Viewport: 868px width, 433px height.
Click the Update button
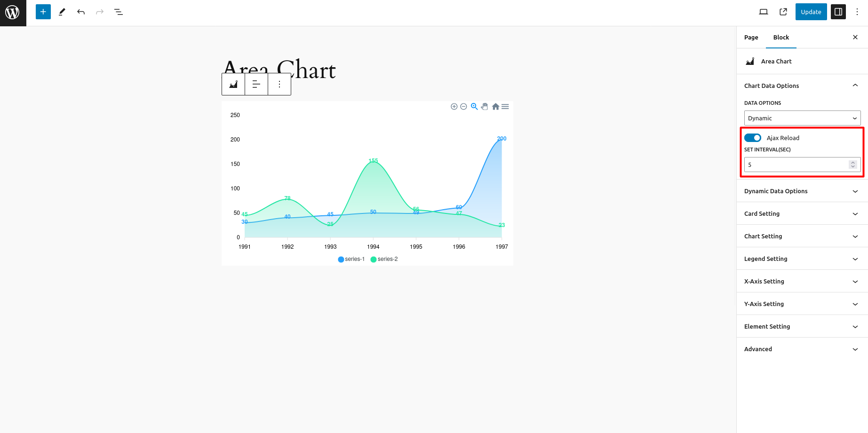811,11
